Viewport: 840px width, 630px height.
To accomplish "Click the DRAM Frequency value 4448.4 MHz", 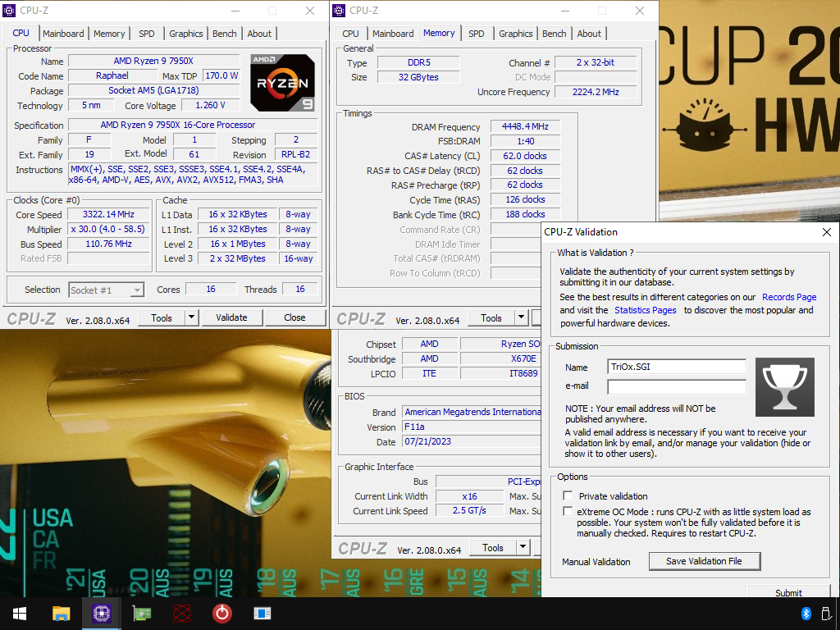I will 525,126.
